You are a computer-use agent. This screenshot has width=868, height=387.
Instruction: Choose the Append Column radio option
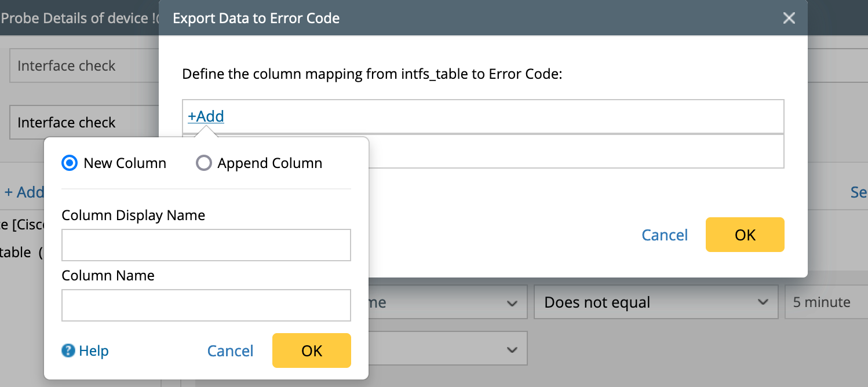pos(204,163)
